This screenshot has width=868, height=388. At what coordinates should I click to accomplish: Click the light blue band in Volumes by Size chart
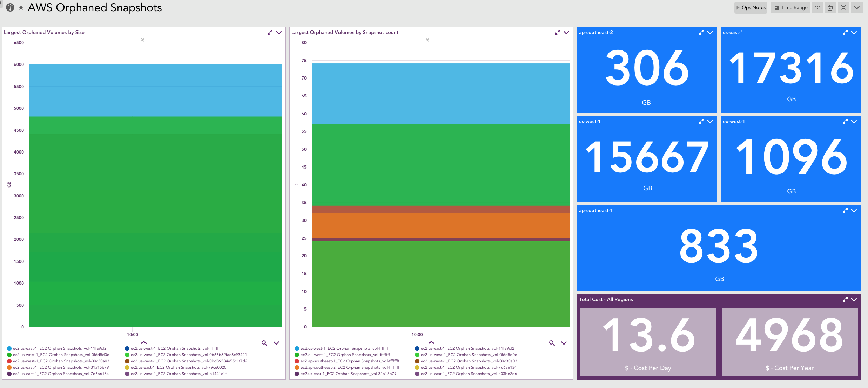155,90
